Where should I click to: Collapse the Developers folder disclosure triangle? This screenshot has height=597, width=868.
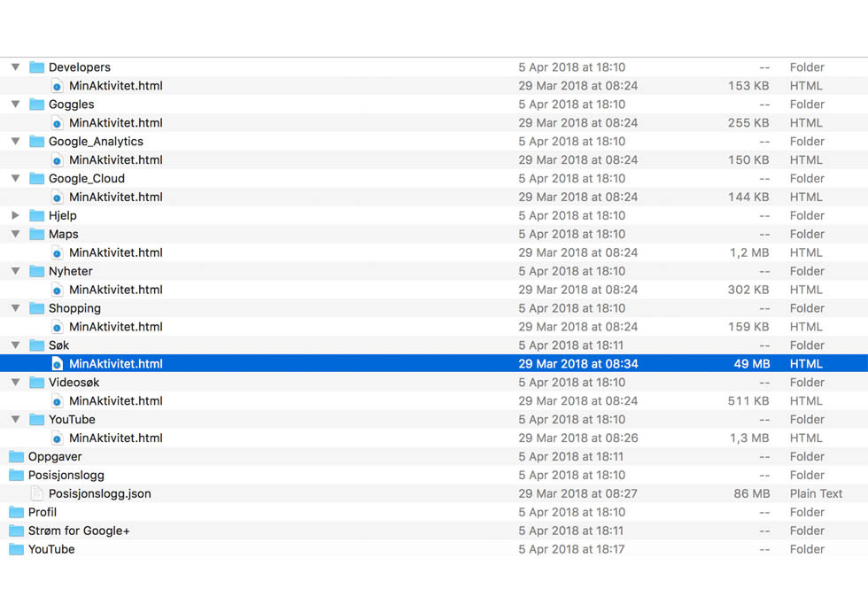coord(16,67)
